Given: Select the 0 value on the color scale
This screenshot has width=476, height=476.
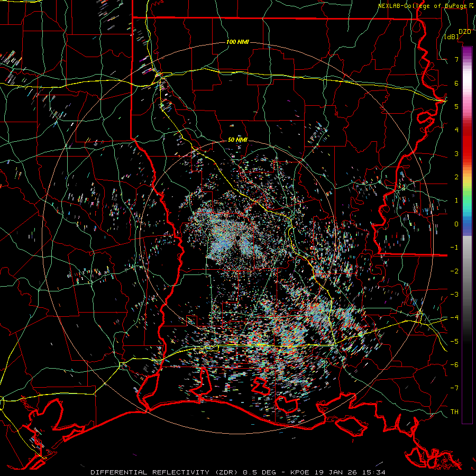Looking at the screenshot, I should click(456, 224).
